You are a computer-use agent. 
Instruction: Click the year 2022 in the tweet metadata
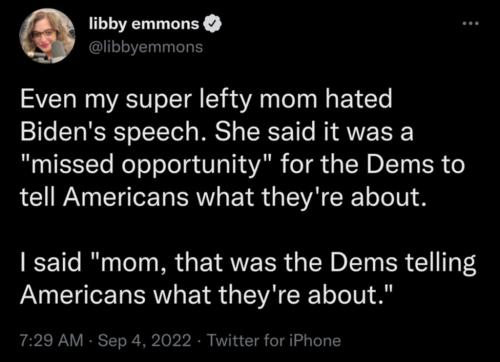172,341
